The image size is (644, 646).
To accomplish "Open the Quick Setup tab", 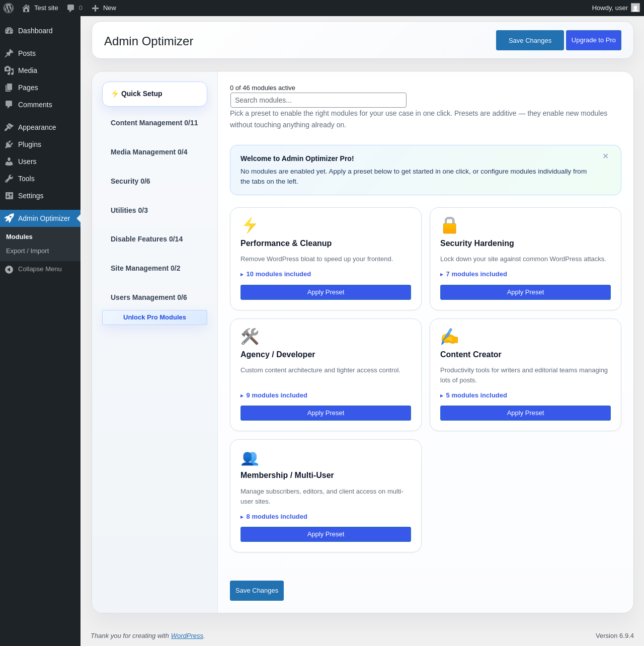I will click(x=154, y=94).
